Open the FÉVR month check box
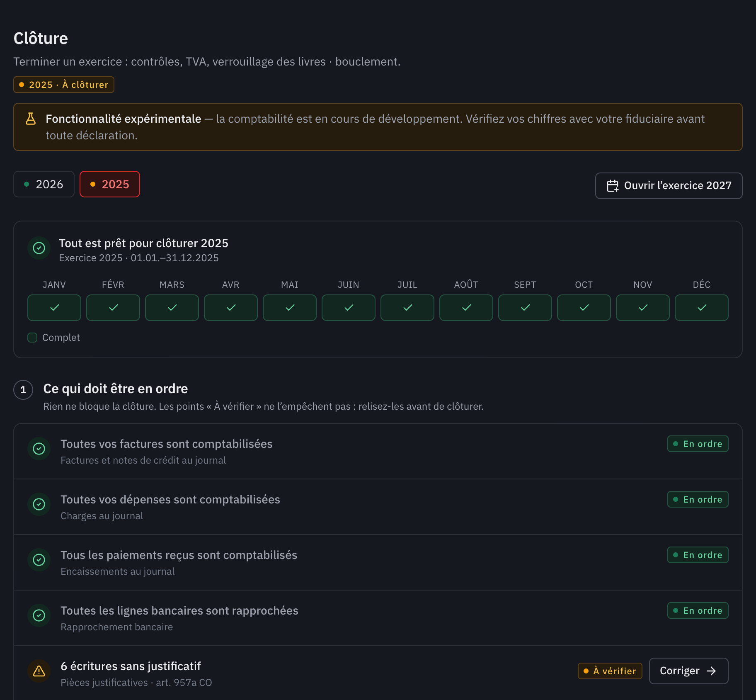The image size is (756, 700). [x=113, y=308]
